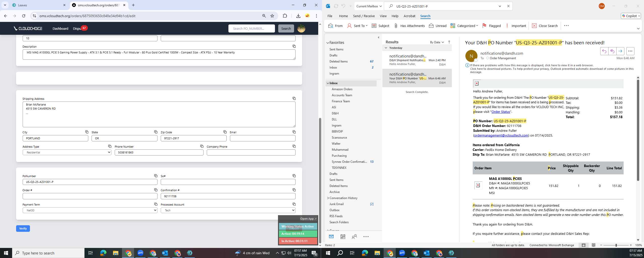Viewport: 644px width, 258px height.
Task: Forward the D&H email
Action: (620, 51)
